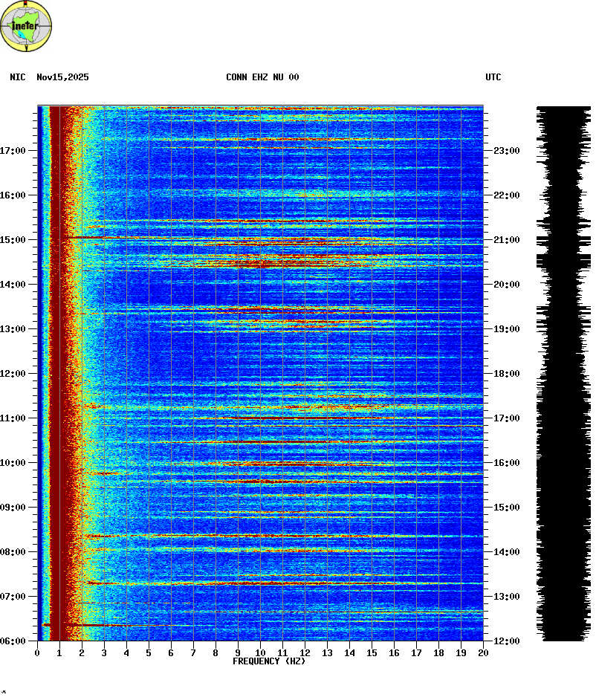
Task: Click the CONN EHZ NU 00 station title
Action: pos(262,77)
